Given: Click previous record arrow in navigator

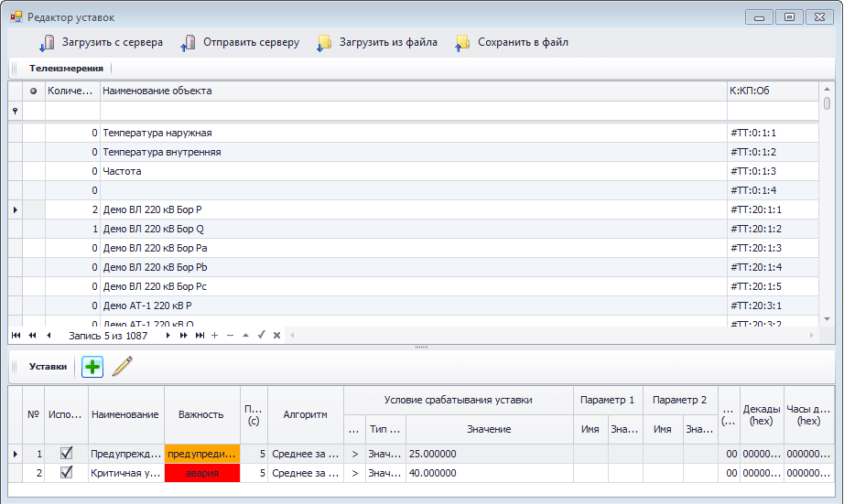Looking at the screenshot, I should coord(49,336).
